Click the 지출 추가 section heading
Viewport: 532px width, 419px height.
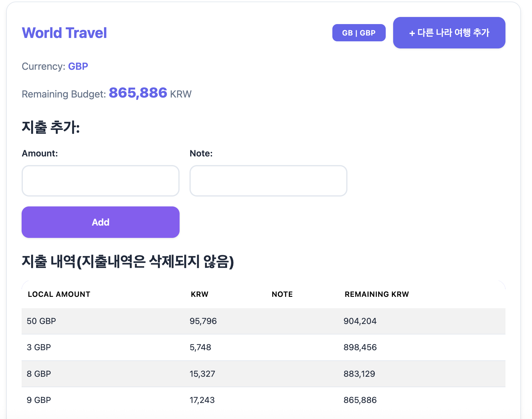click(51, 127)
